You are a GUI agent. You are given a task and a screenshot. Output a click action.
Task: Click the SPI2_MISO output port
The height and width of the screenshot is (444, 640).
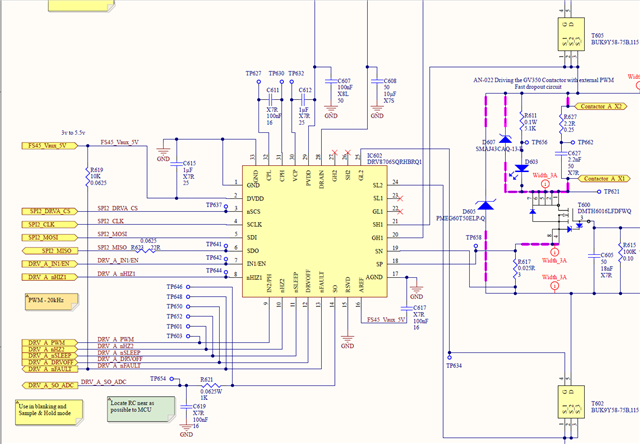tap(49, 251)
